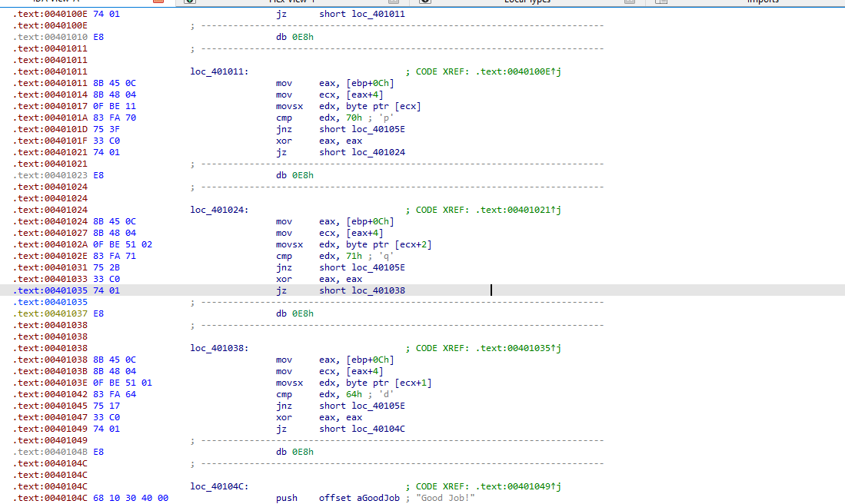The height and width of the screenshot is (504, 845).
Task: Select the operand byte ptr [ecx] without offset
Action: tap(384, 106)
